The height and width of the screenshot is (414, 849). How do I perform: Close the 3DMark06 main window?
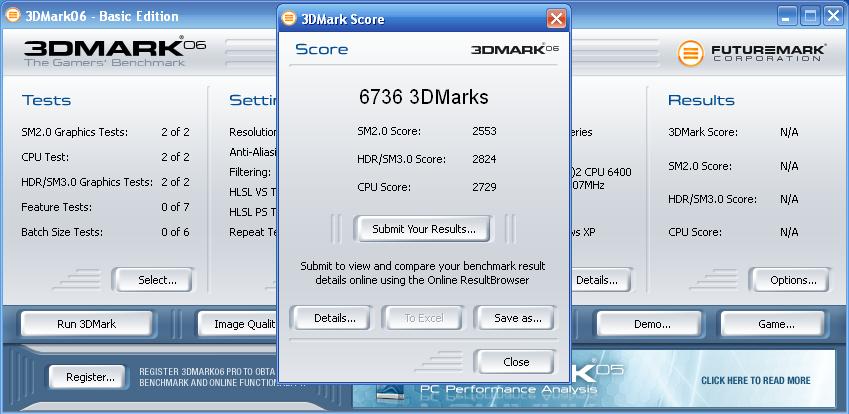click(x=833, y=17)
